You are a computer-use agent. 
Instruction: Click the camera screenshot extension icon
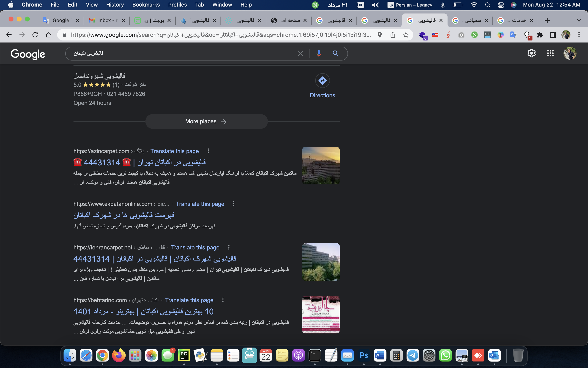[x=461, y=35]
